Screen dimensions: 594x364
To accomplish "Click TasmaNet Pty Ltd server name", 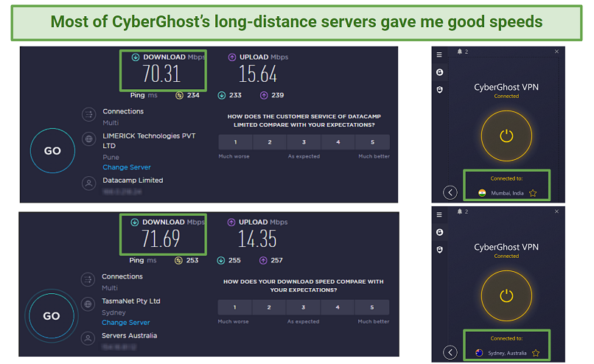I will tap(131, 301).
